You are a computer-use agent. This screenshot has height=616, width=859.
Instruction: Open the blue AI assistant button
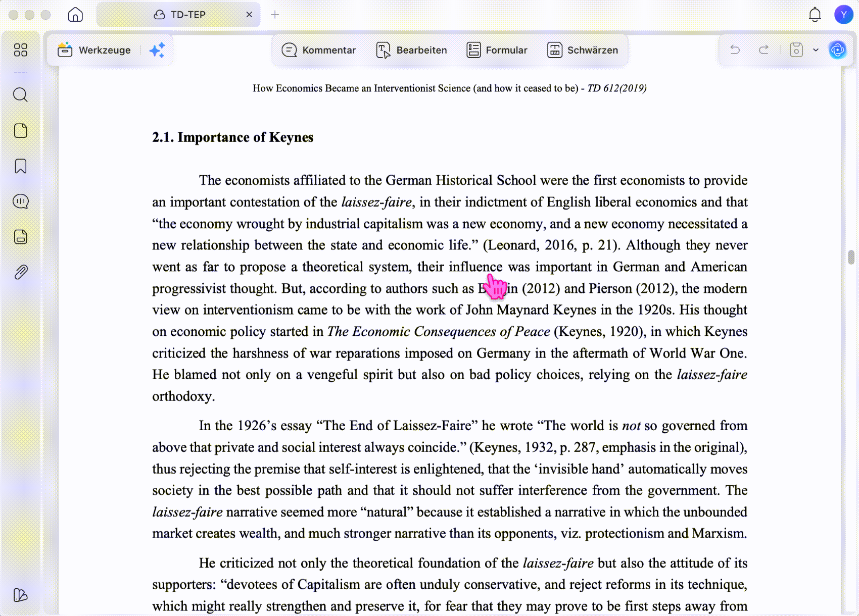[x=838, y=49]
